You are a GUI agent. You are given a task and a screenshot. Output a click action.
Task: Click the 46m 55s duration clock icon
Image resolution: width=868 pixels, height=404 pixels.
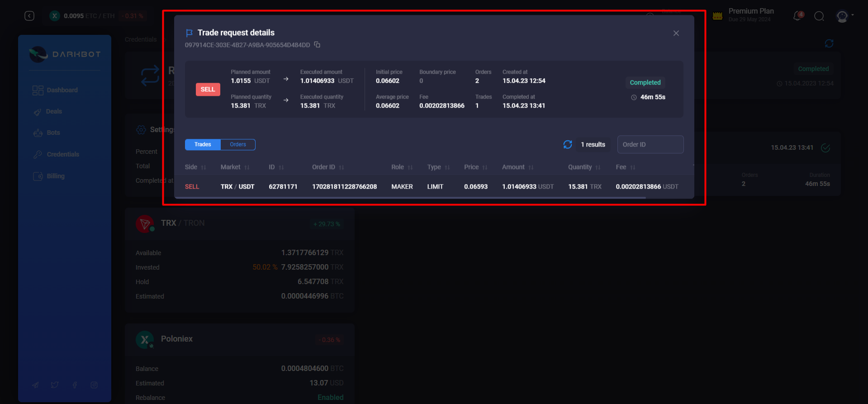click(x=634, y=97)
